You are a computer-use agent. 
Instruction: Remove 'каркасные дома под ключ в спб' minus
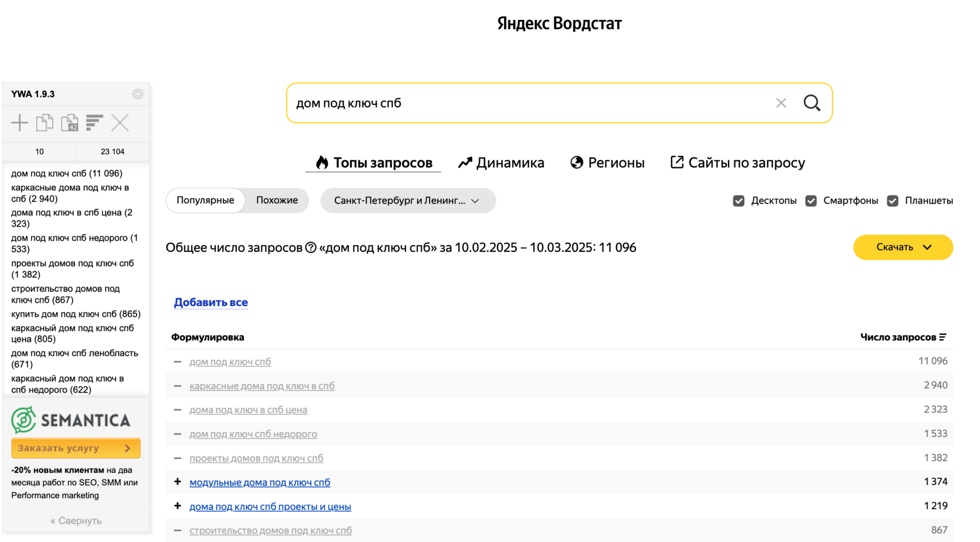tap(177, 386)
